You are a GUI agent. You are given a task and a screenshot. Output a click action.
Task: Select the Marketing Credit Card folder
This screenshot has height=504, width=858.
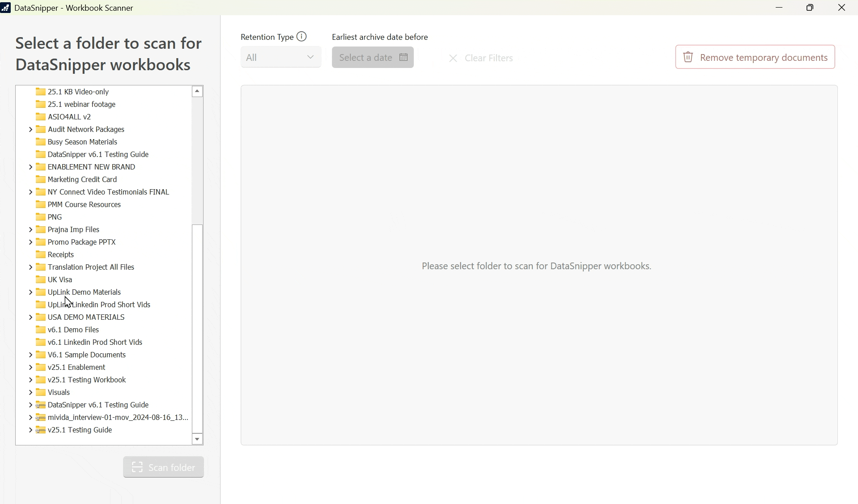tap(82, 179)
